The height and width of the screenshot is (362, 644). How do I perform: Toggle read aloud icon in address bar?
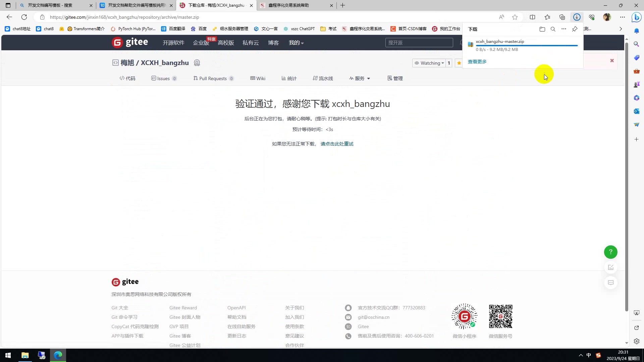click(501, 17)
